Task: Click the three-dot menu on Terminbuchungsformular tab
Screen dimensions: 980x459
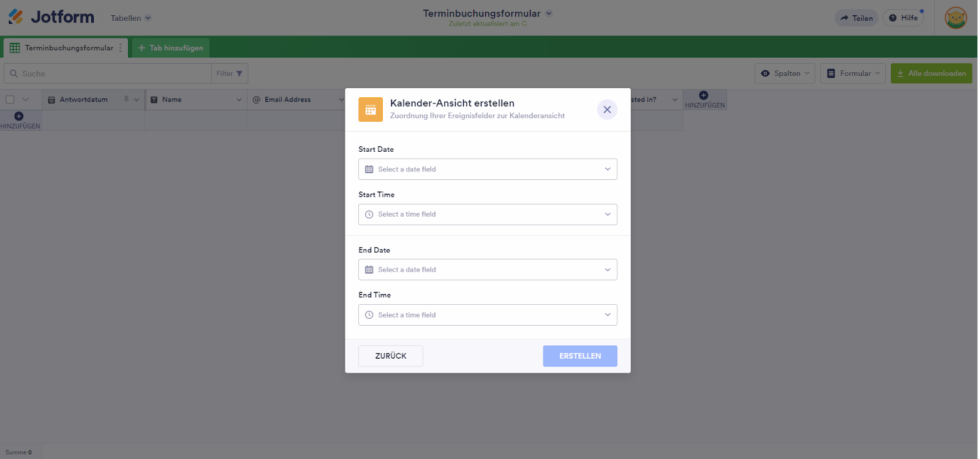Action: 121,48
